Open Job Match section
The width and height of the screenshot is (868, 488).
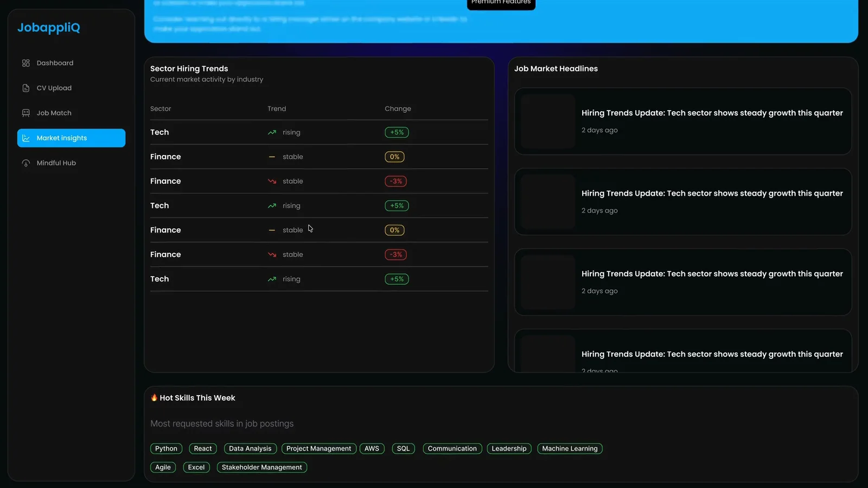71,113
